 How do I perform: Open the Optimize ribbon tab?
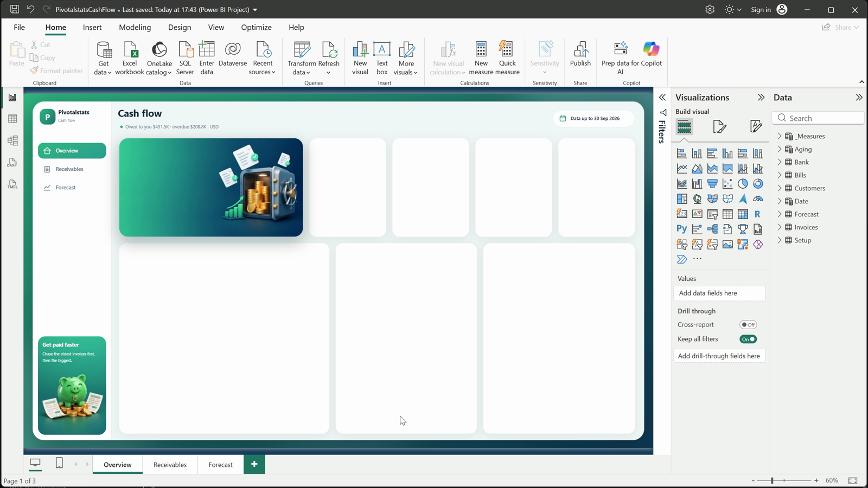click(x=256, y=27)
